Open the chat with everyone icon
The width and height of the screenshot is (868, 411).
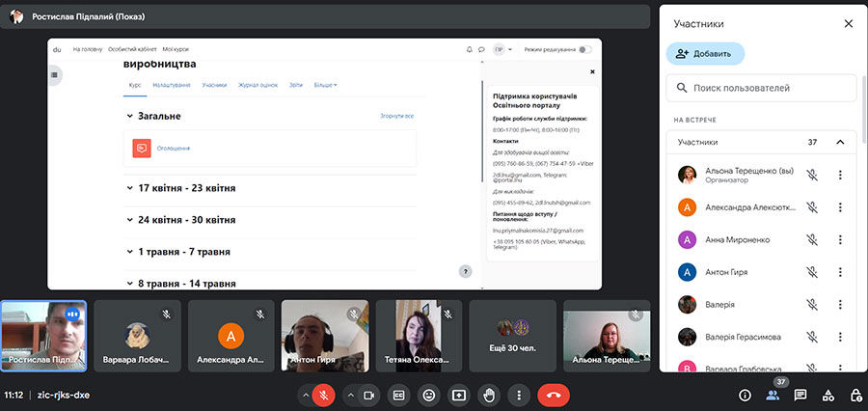pyautogui.click(x=800, y=395)
